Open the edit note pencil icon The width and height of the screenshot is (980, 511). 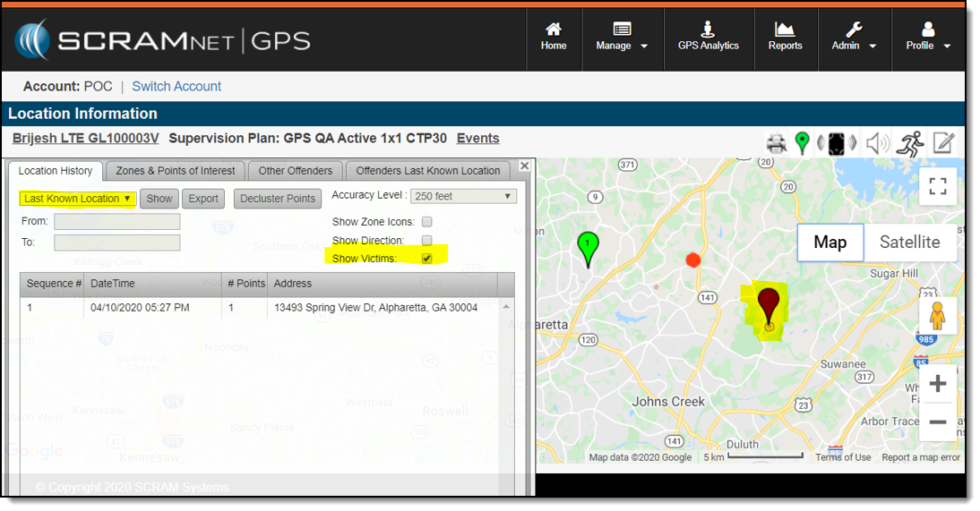(x=943, y=143)
